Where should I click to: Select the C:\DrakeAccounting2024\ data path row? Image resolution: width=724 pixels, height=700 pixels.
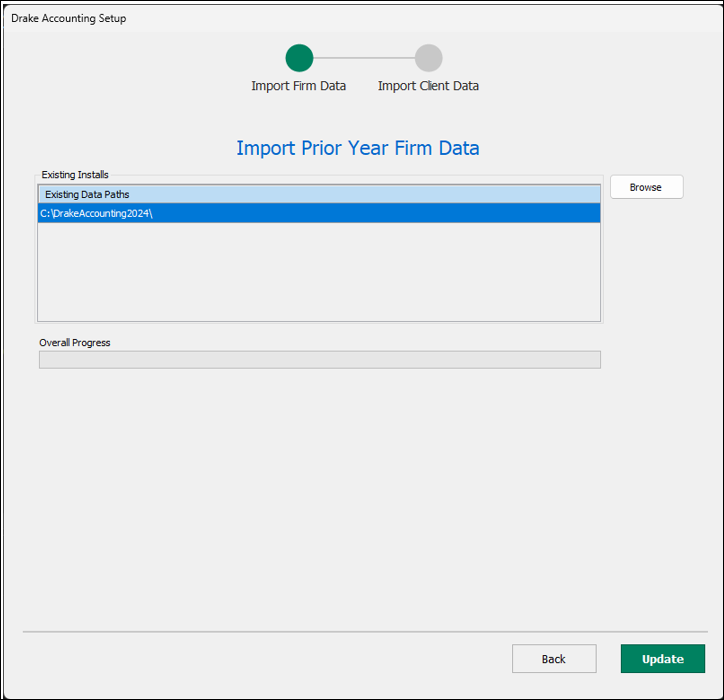319,213
